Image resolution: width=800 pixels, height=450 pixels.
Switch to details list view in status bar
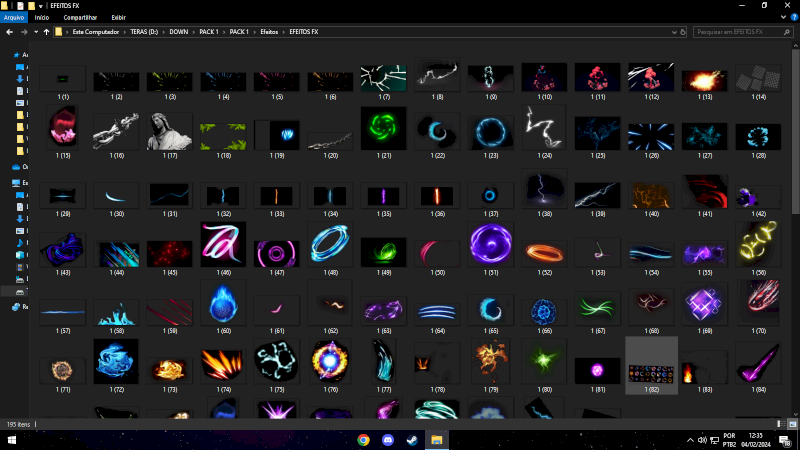[x=780, y=424]
